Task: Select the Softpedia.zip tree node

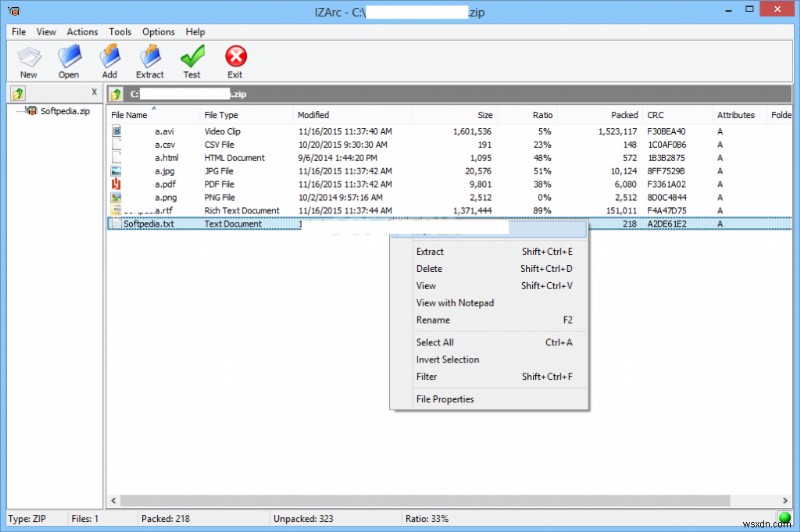Action: (65, 111)
